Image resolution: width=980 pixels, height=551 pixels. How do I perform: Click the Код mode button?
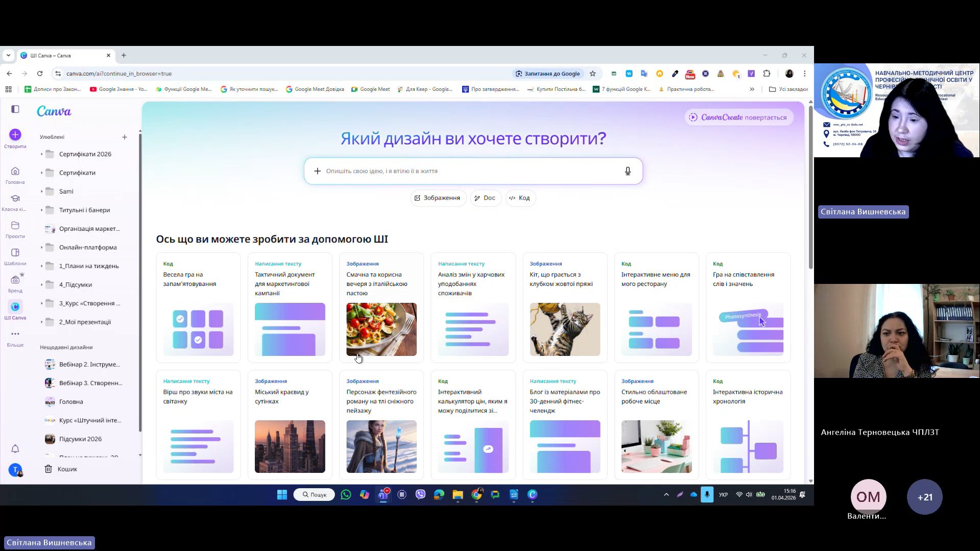click(x=519, y=198)
